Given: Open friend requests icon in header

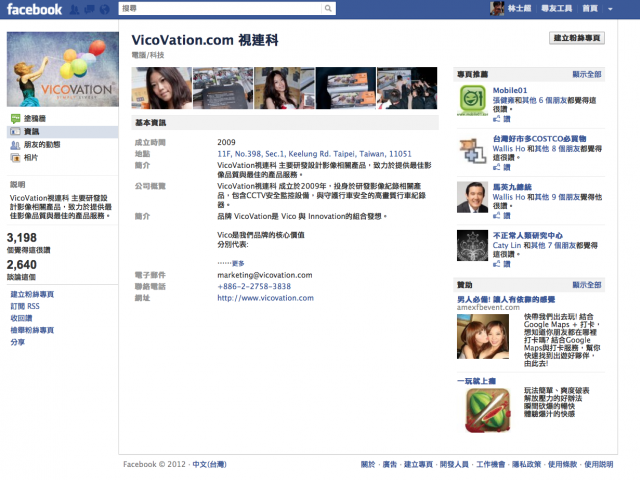Looking at the screenshot, I should tap(74, 9).
